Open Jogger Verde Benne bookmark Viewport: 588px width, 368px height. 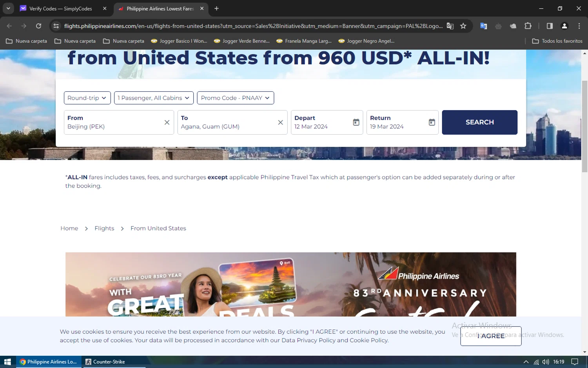tap(242, 41)
